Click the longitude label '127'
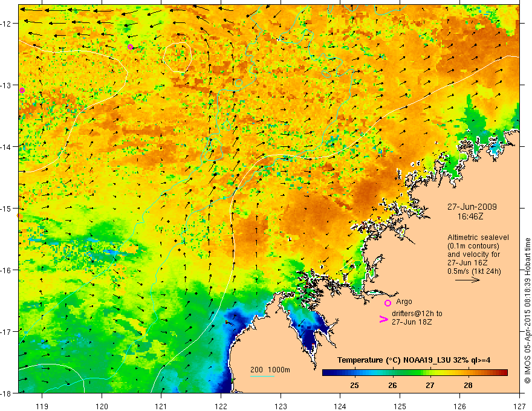 pyautogui.click(x=519, y=406)
